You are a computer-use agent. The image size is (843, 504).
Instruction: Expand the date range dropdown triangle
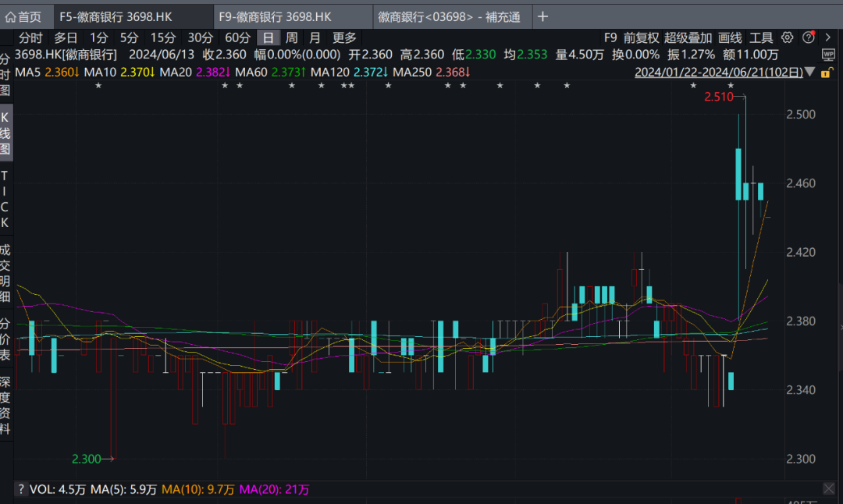tap(809, 73)
